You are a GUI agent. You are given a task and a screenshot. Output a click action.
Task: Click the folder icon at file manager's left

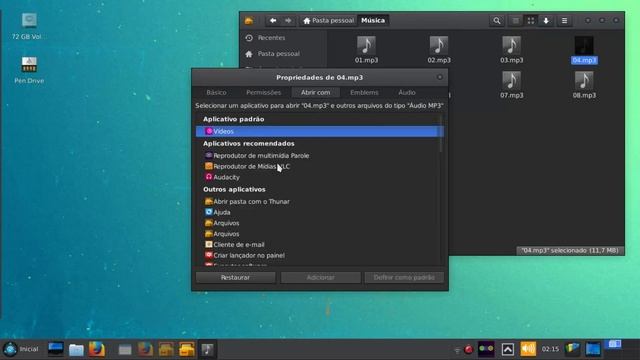[249, 20]
